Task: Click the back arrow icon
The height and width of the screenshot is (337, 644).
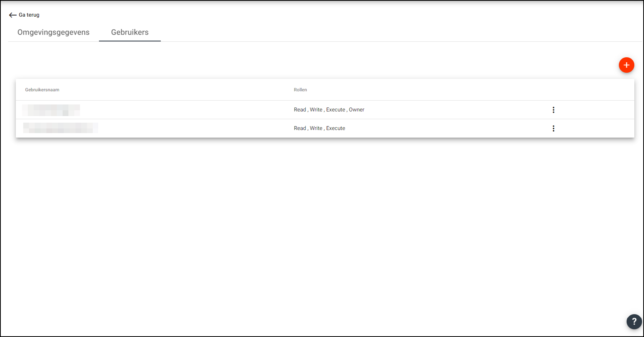Action: (12, 15)
